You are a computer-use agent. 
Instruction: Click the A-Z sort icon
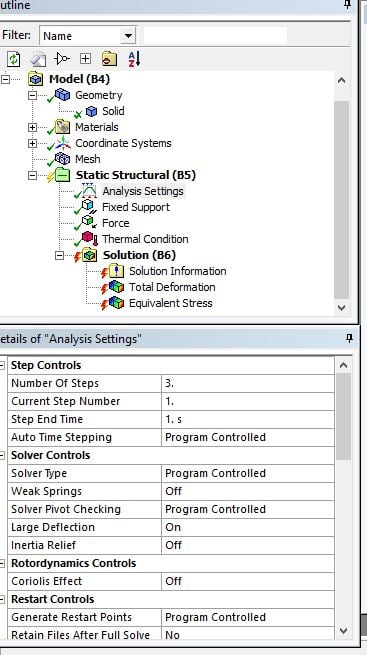(x=134, y=59)
